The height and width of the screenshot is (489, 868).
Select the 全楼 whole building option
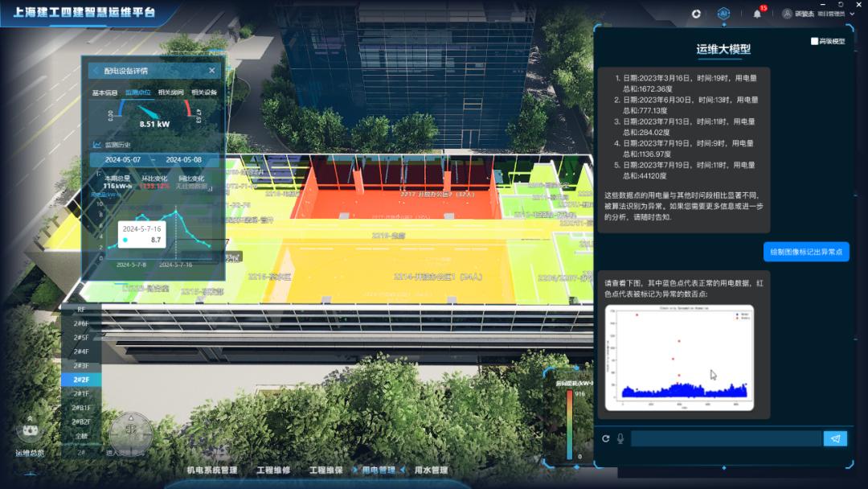point(81,436)
